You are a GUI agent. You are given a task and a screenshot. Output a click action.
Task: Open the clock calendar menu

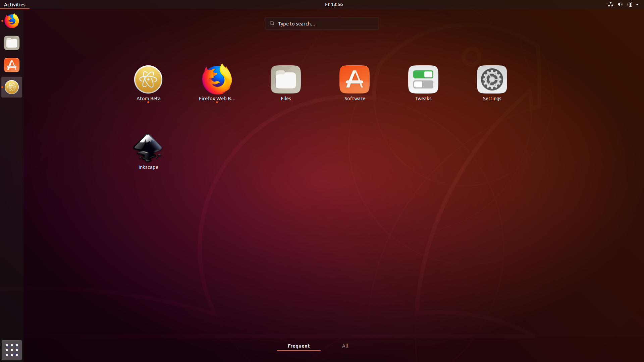(x=334, y=4)
